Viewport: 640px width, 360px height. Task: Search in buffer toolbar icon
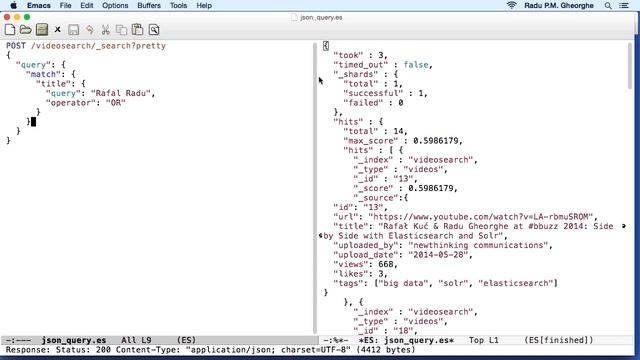coord(154,30)
